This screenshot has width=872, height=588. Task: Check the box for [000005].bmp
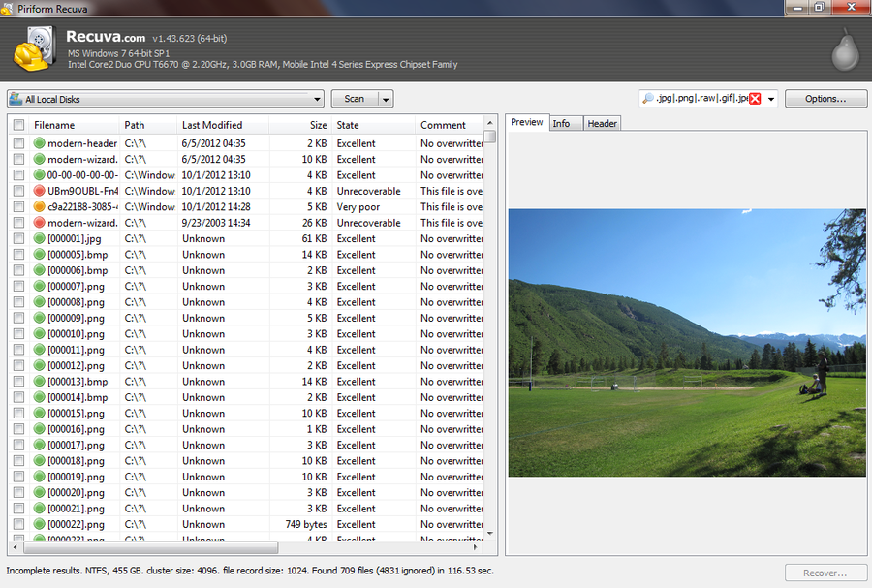pyautogui.click(x=18, y=255)
